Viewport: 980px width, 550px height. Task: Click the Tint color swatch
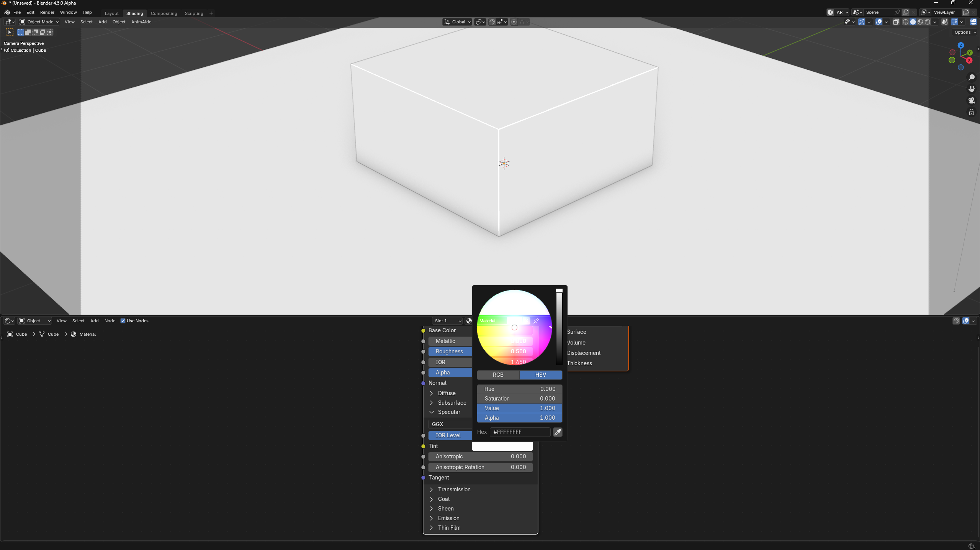click(x=502, y=446)
